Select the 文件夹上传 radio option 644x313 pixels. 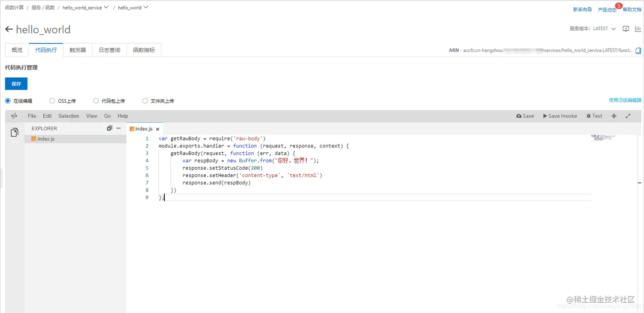pos(145,101)
